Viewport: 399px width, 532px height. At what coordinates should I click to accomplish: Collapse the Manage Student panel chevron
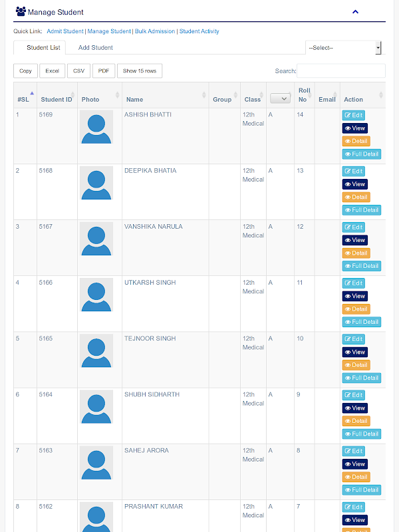[355, 12]
